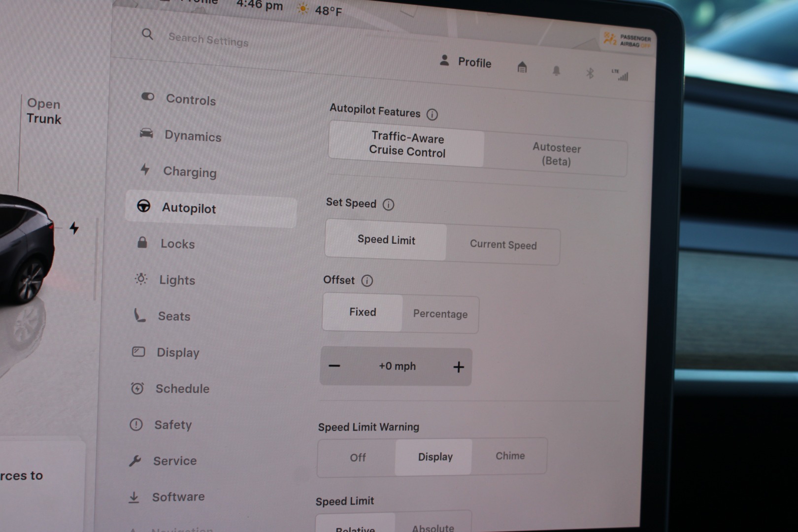Tap Open Trunk on car view

click(44, 111)
